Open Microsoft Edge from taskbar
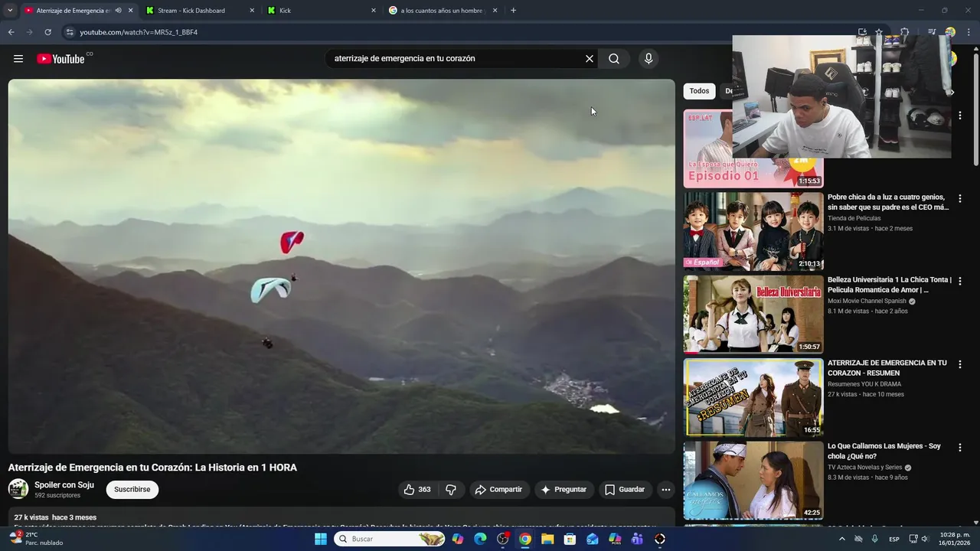The image size is (980, 551). tap(480, 539)
